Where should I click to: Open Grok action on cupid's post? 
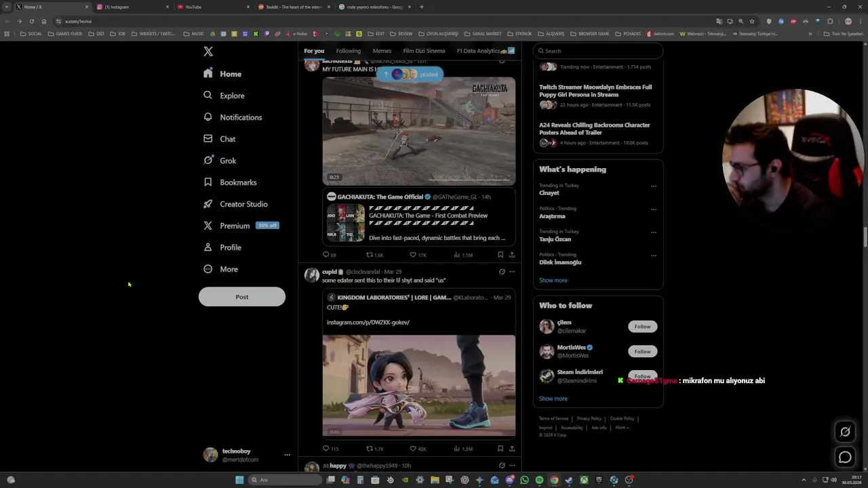click(502, 272)
